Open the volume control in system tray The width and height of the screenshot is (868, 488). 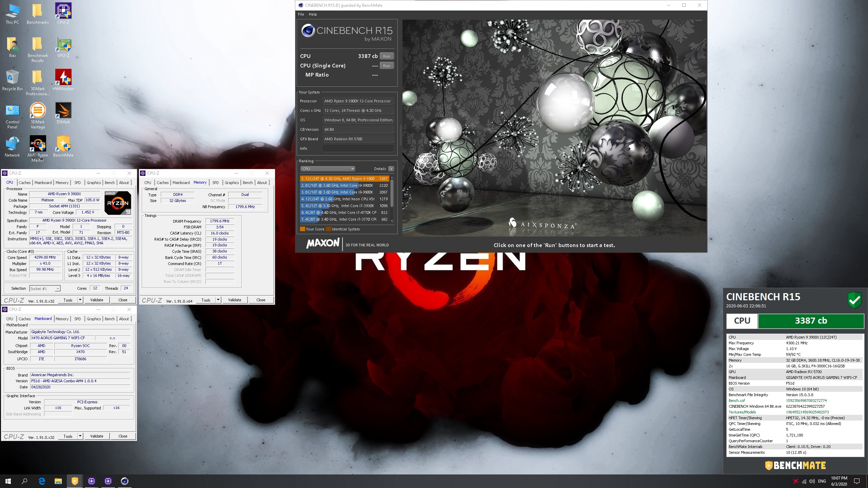[812, 481]
